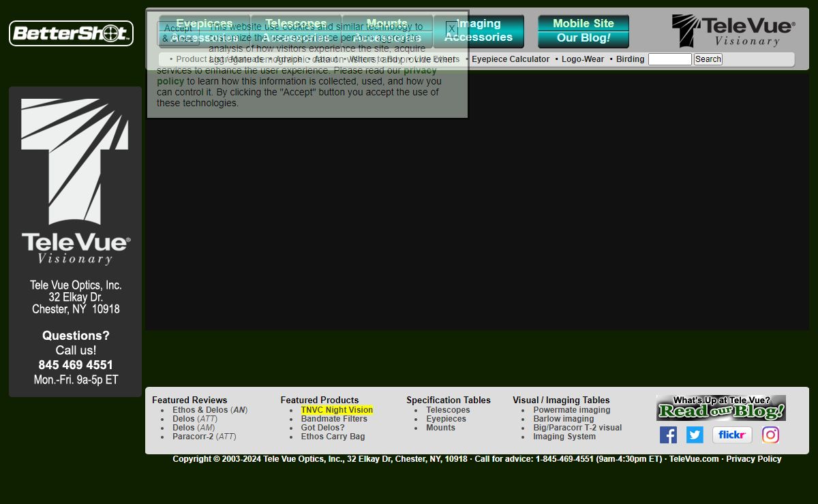
Task: Open the Tele Vue Twitter icon
Action: point(695,435)
